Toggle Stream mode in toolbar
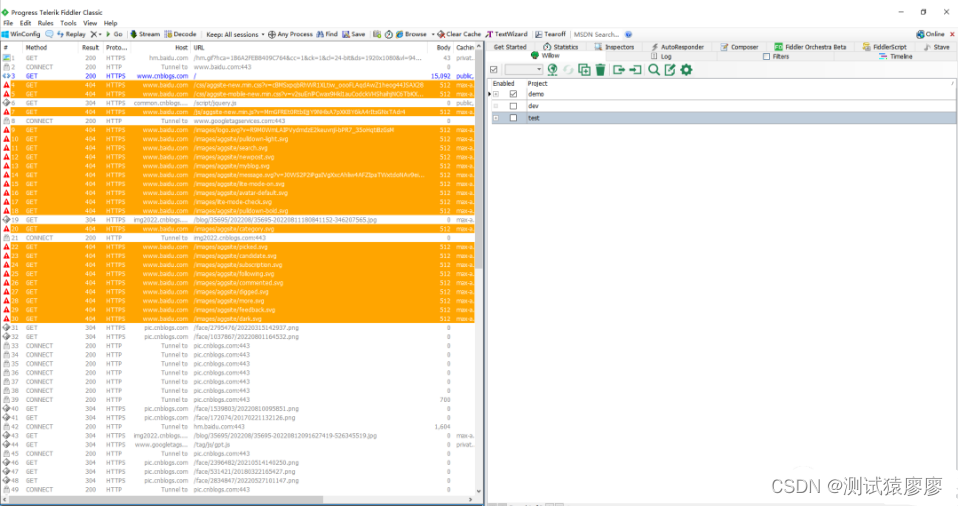Image resolution: width=958 pixels, height=506 pixels. [145, 34]
